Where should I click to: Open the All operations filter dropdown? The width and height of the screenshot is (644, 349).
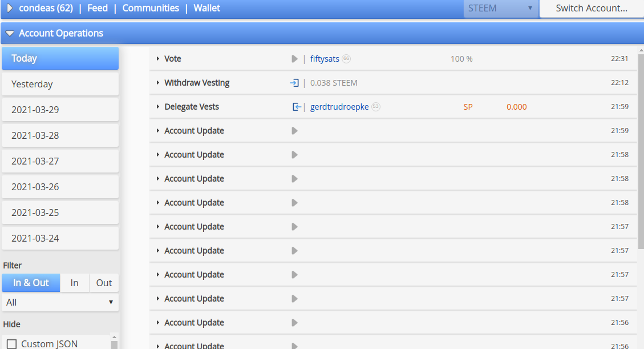point(60,302)
